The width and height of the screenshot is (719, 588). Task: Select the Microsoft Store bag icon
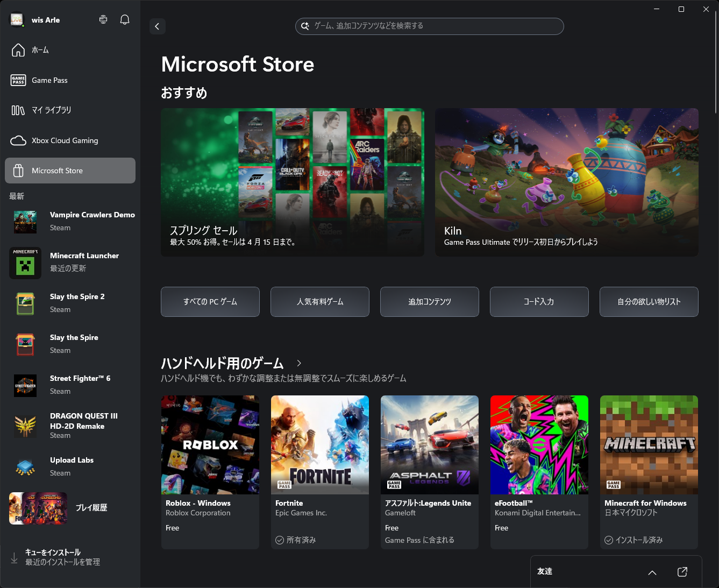click(19, 171)
